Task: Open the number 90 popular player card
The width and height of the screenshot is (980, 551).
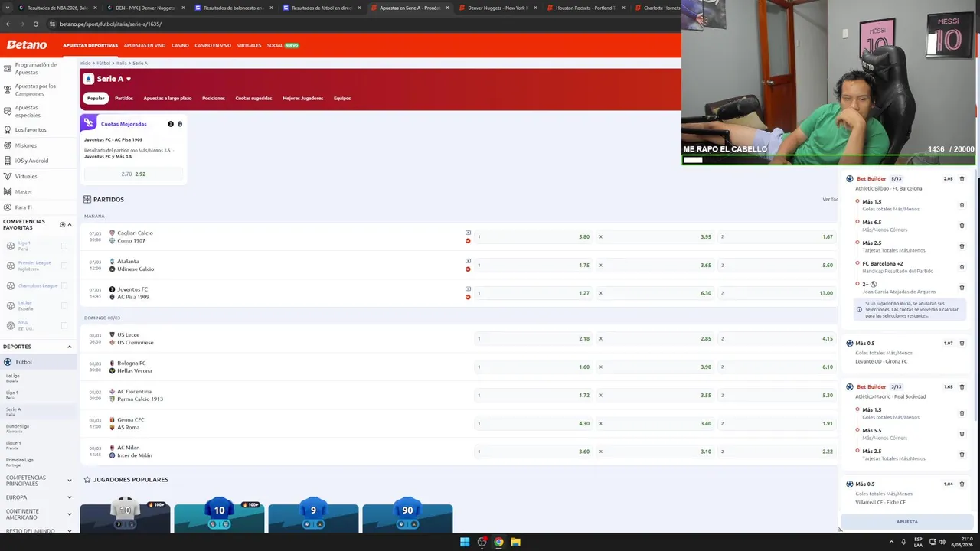Action: coord(407,515)
